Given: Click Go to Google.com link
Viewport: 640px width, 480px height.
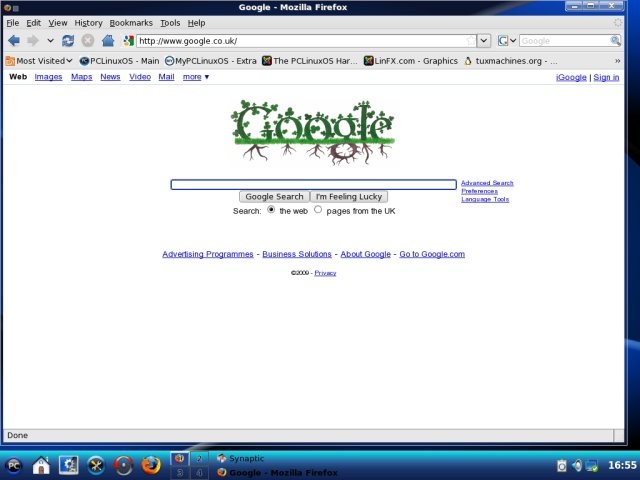Looking at the screenshot, I should point(432,254).
